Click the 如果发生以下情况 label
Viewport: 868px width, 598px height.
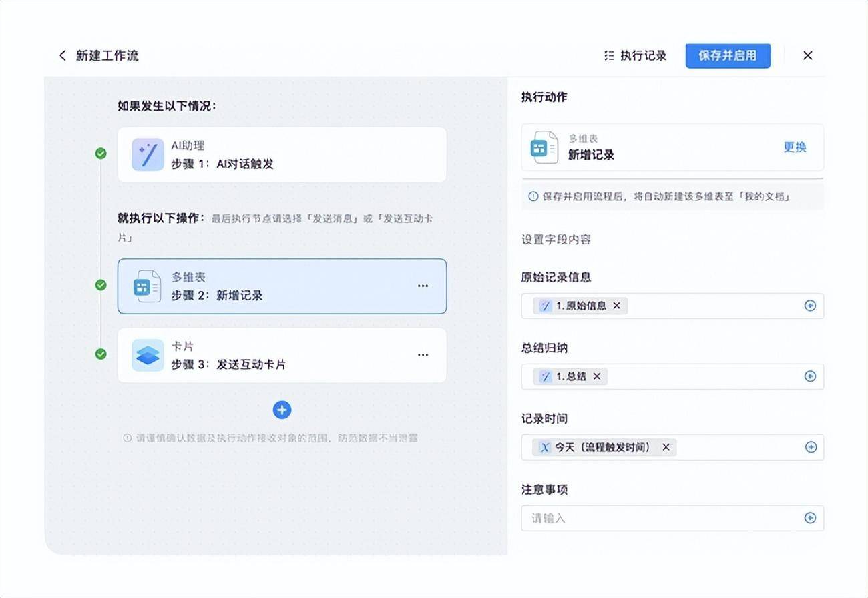167,106
